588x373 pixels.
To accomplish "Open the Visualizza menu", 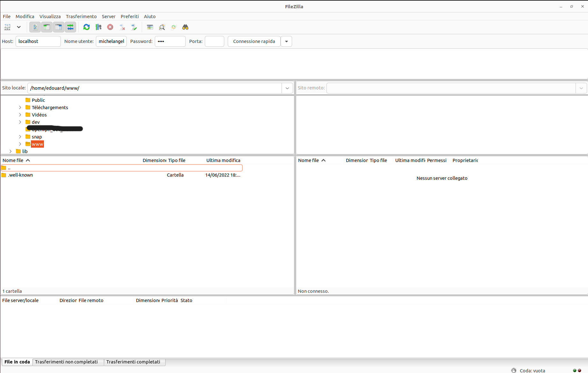I will click(50, 17).
